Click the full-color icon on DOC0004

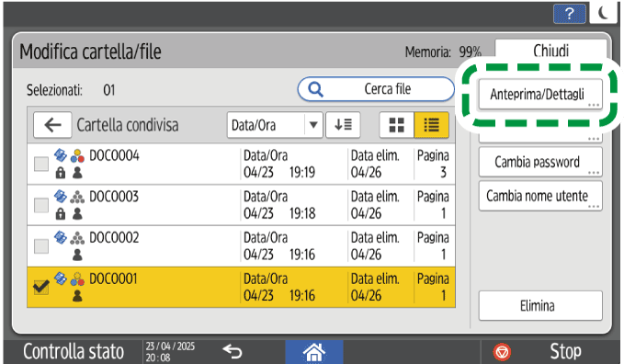77,155
